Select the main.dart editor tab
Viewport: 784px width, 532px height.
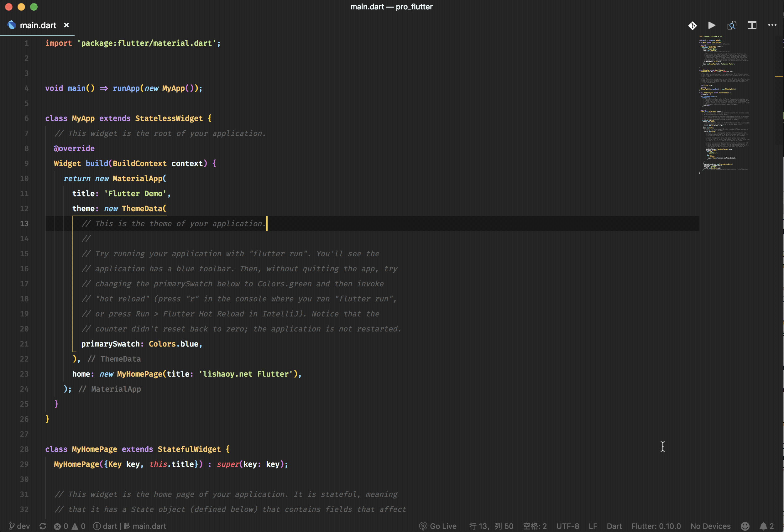(x=38, y=25)
